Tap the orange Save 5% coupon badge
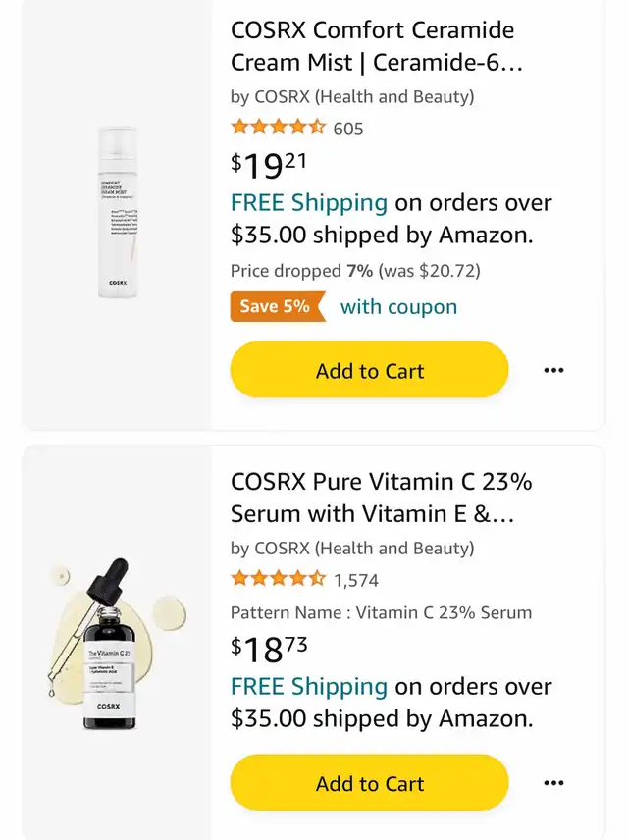Viewport: 628px width, 840px height. (276, 306)
